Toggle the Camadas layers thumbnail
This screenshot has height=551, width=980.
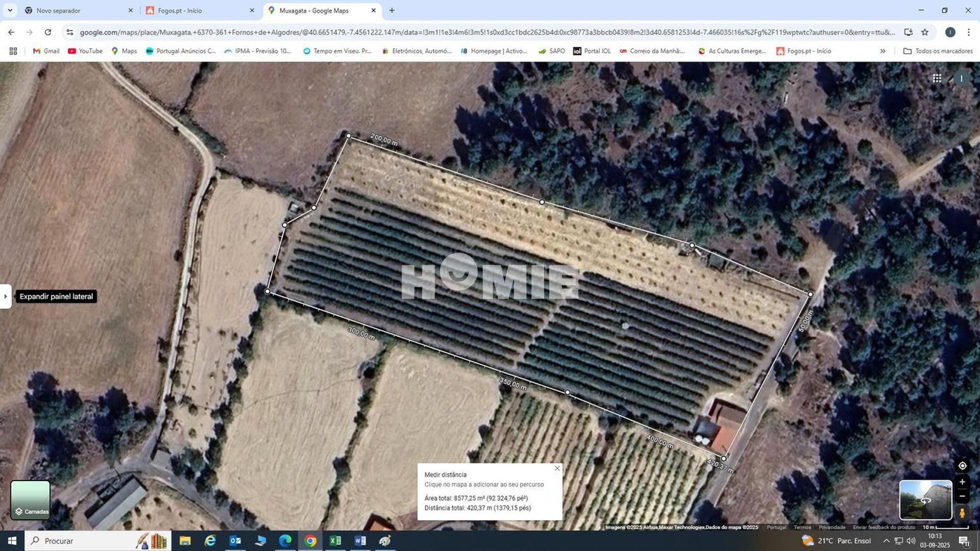pyautogui.click(x=30, y=500)
